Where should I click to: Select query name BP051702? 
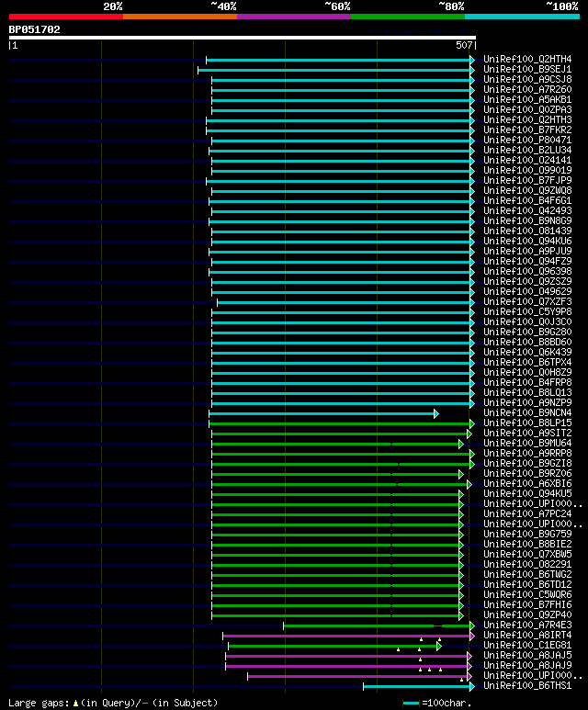coord(34,30)
